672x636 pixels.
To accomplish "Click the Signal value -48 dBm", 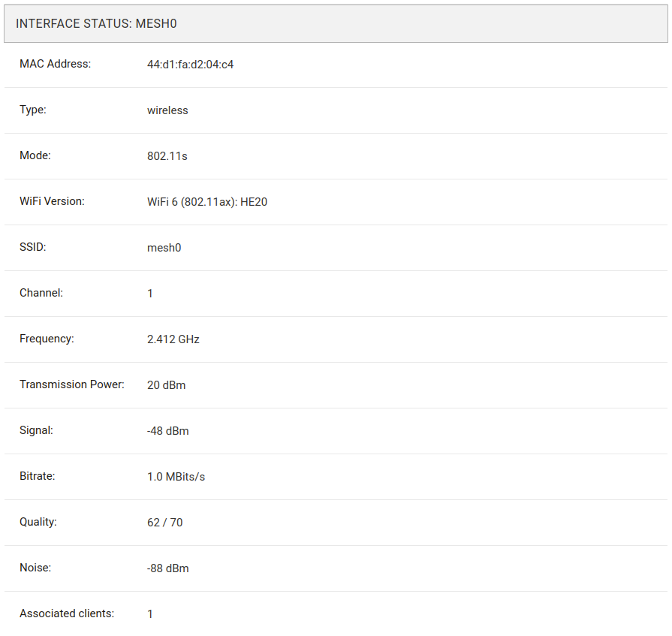I will pyautogui.click(x=167, y=431).
